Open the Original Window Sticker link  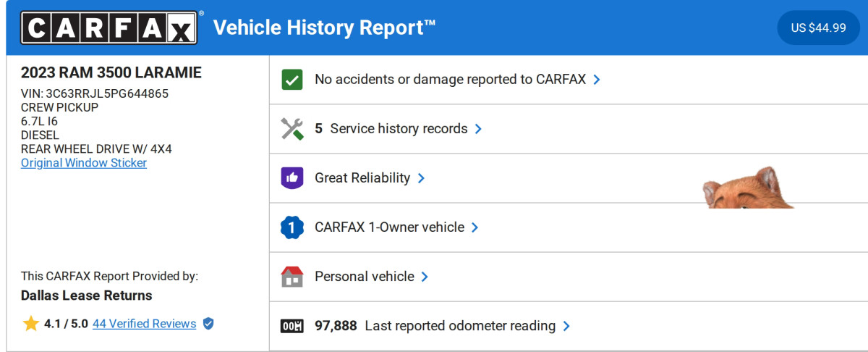tap(84, 163)
